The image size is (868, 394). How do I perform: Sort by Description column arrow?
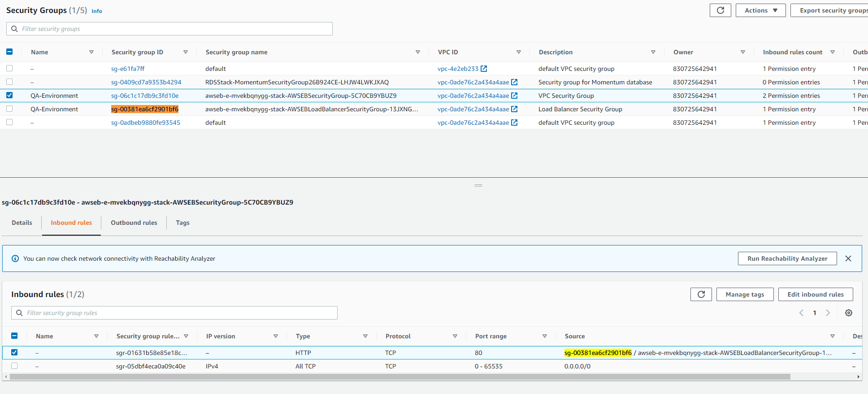tap(653, 52)
